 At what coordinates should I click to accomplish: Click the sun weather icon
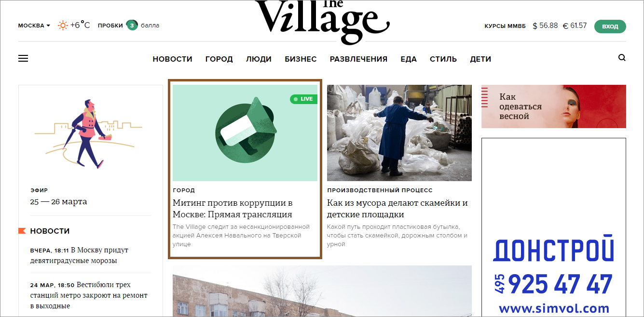coord(63,26)
